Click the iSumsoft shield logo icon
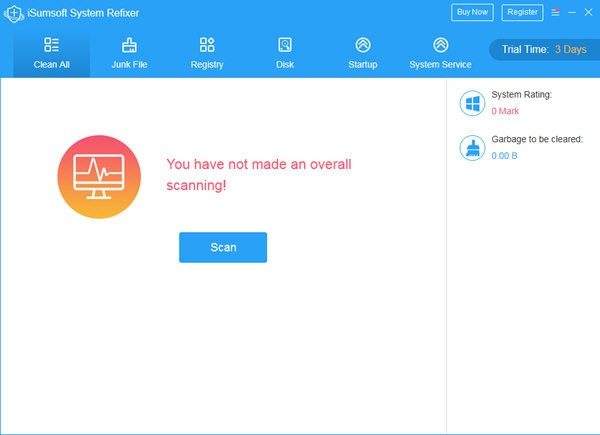 (14, 13)
